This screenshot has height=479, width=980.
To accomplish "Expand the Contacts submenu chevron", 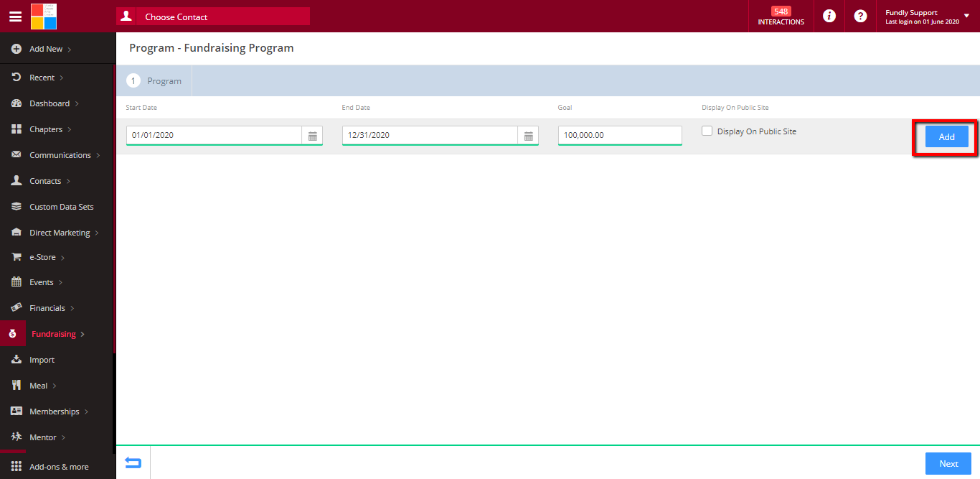I will click(68, 182).
